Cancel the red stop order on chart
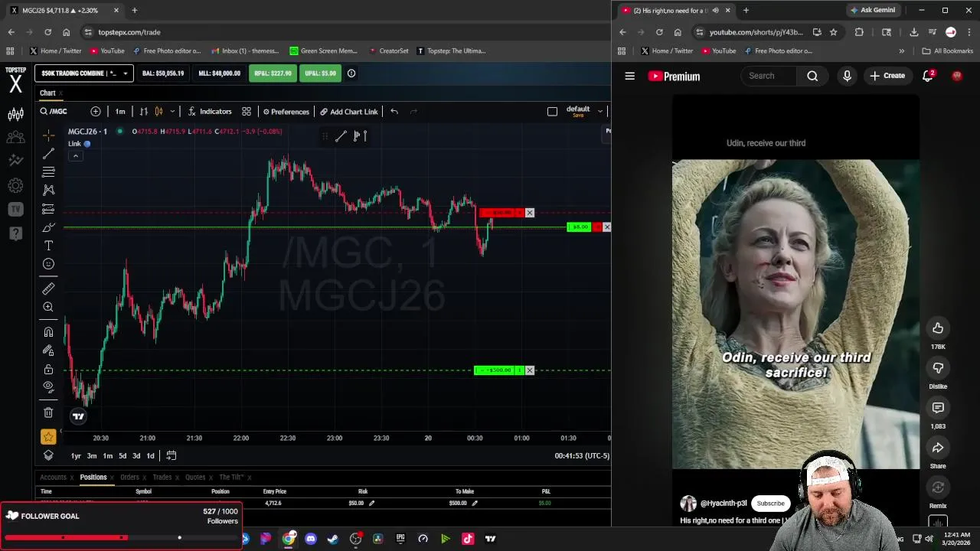Screen dimensions: 980x551 pos(530,213)
